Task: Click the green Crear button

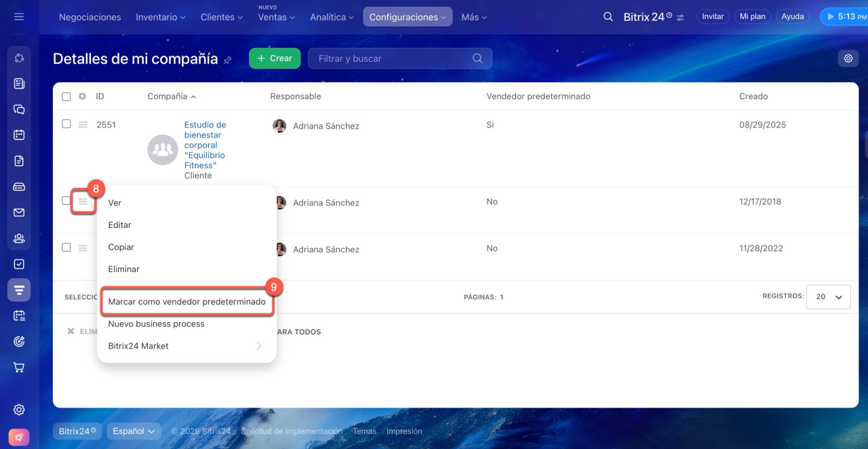Action: [x=275, y=58]
